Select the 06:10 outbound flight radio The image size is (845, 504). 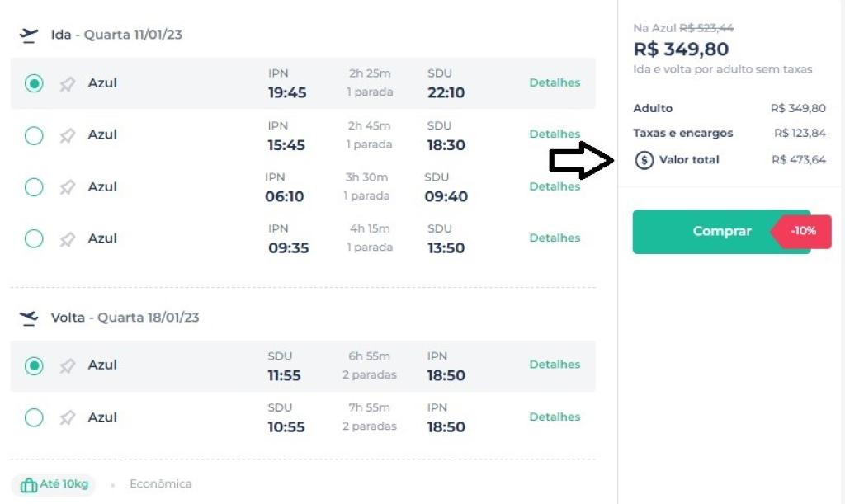click(x=34, y=187)
